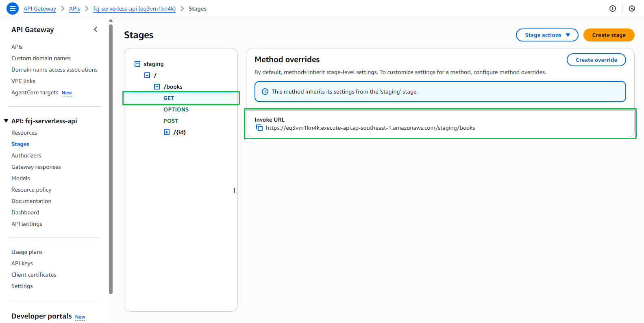Collapse the /books resource node
Screen dimensions: 644x323
coord(157,87)
